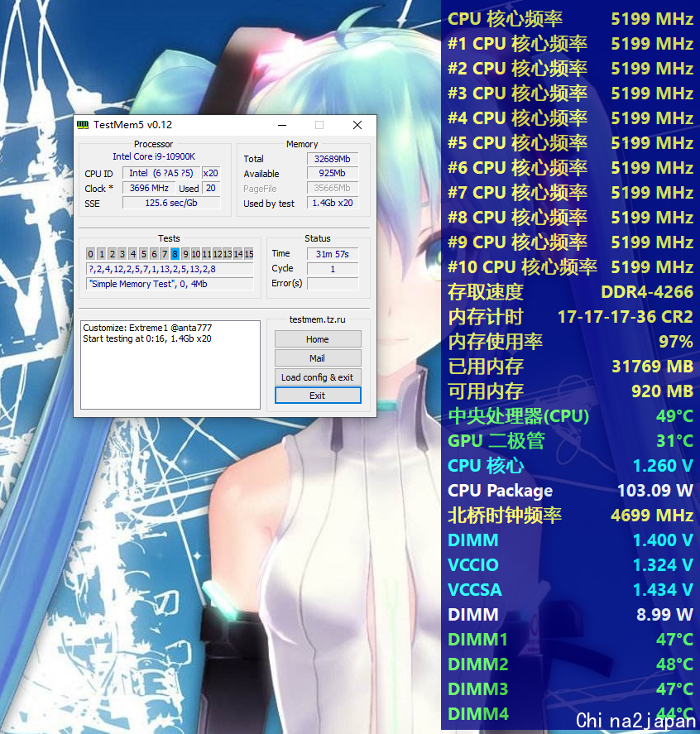Screen dimensions: 700x734
Task: Open the Home link button
Action: click(318, 339)
